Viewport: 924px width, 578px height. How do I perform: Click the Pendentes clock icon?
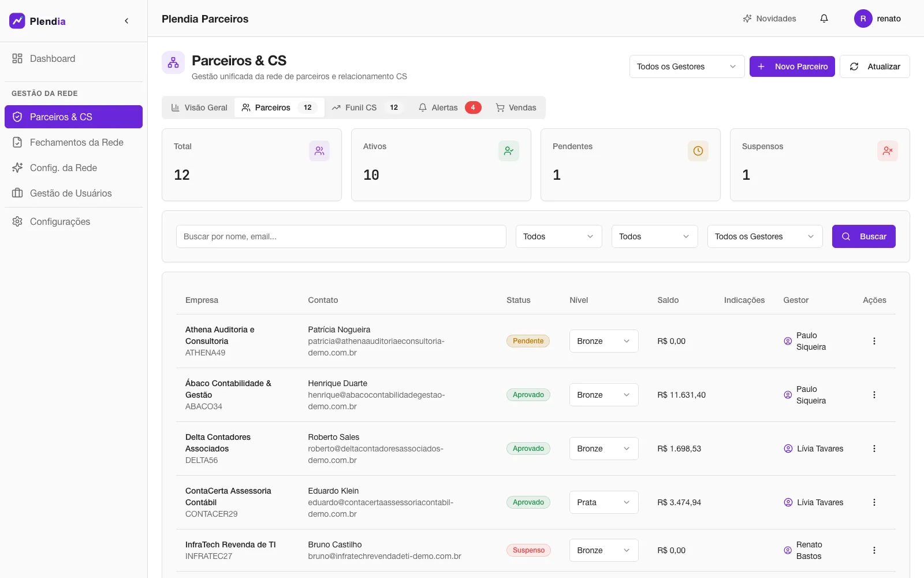[698, 151]
